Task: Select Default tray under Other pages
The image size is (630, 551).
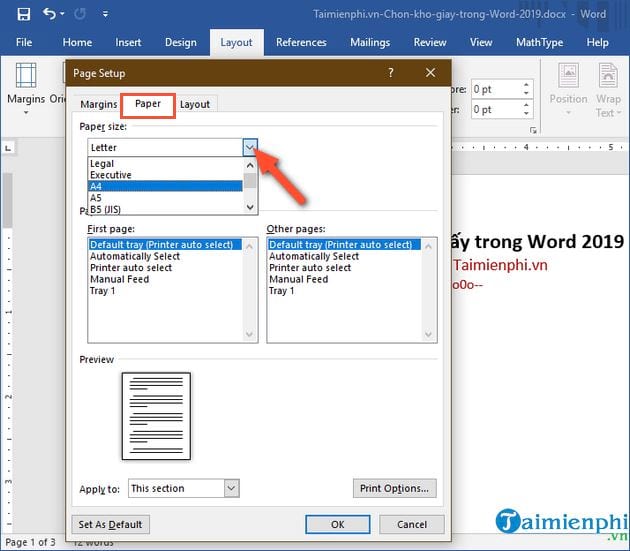Action: click(344, 245)
